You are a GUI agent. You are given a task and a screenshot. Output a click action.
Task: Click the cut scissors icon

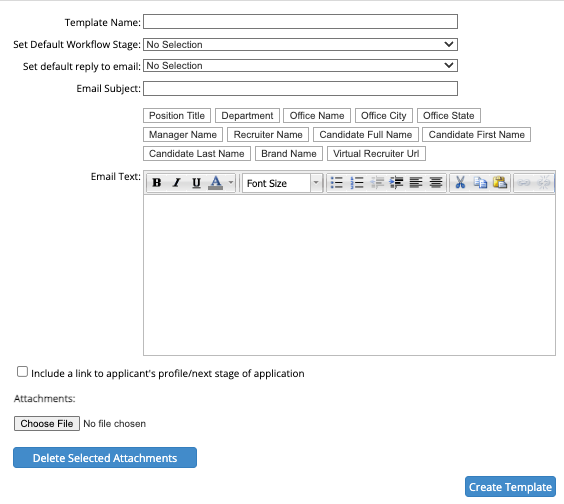coord(460,183)
